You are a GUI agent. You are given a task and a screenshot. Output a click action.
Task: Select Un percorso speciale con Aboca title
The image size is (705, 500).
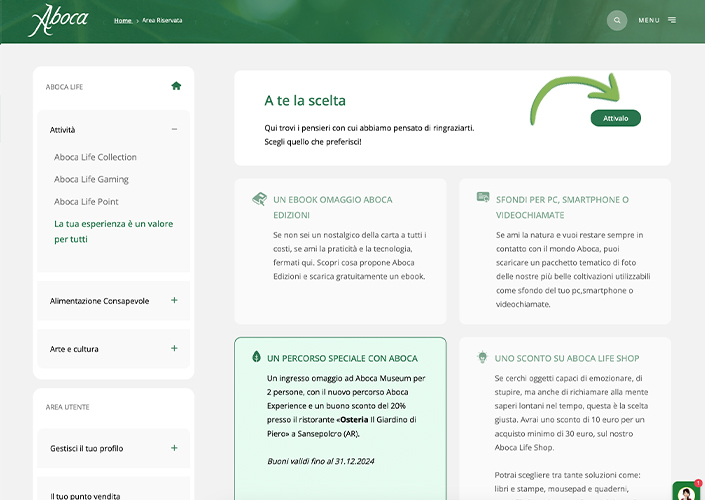pyautogui.click(x=342, y=358)
